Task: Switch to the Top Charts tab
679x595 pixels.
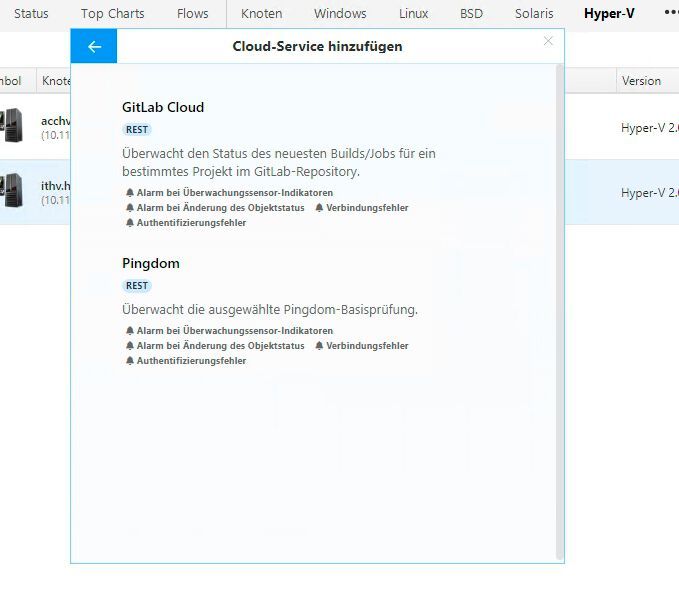Action: pyautogui.click(x=113, y=13)
